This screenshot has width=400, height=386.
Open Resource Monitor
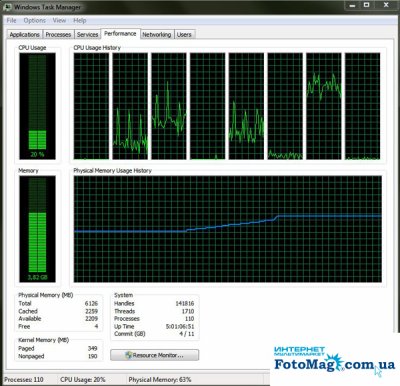click(x=155, y=355)
